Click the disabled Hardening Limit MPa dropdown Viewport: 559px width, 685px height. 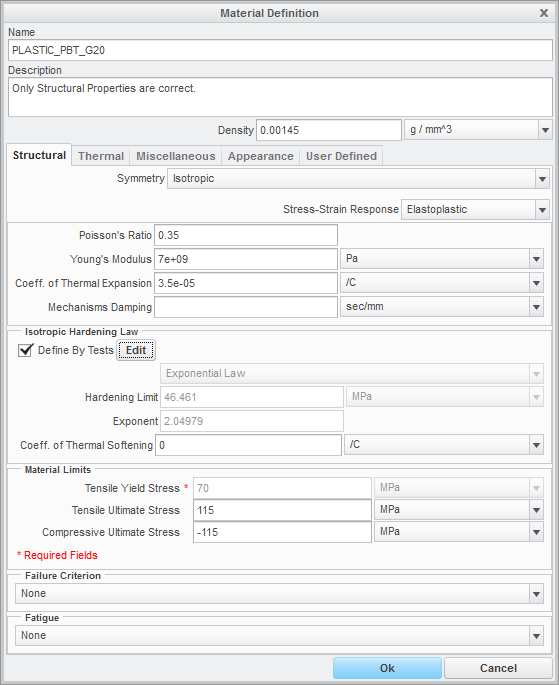[445, 397]
